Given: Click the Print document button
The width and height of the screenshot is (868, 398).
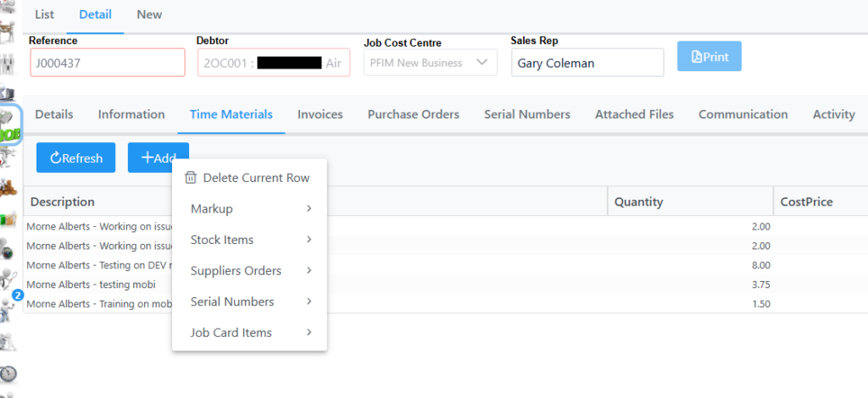Looking at the screenshot, I should (709, 57).
